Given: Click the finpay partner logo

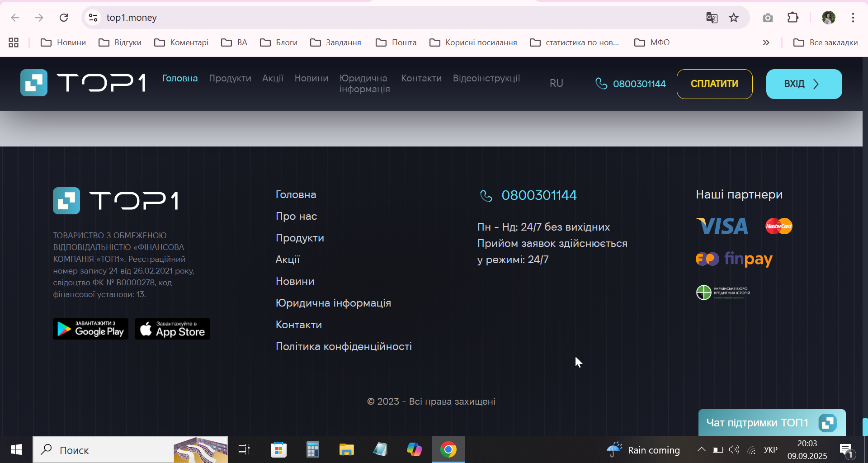Looking at the screenshot, I should [x=734, y=259].
